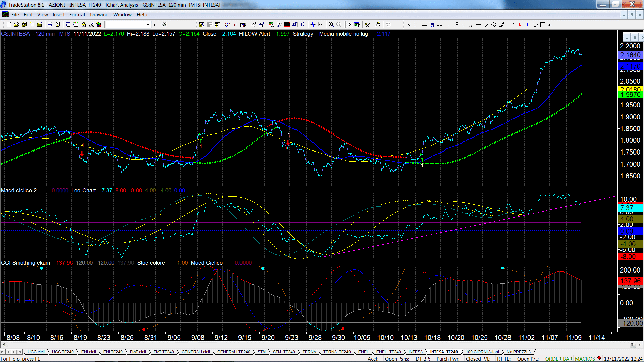Image resolution: width=644 pixels, height=362 pixels.
Task: Click the play arrow beside combo box
Action: (x=154, y=25)
